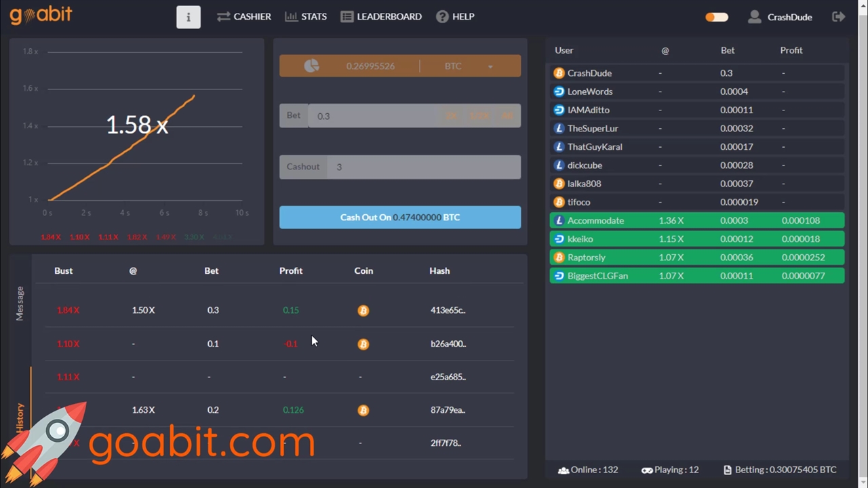This screenshot has height=488, width=868.
Task: Click Dash icon next to LoneWords
Action: (x=559, y=91)
